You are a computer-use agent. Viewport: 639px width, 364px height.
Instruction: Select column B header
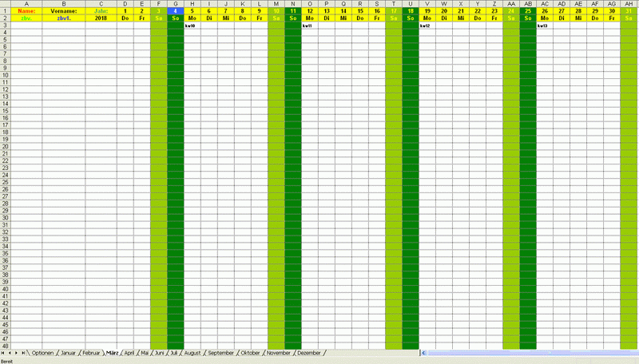coord(64,4)
